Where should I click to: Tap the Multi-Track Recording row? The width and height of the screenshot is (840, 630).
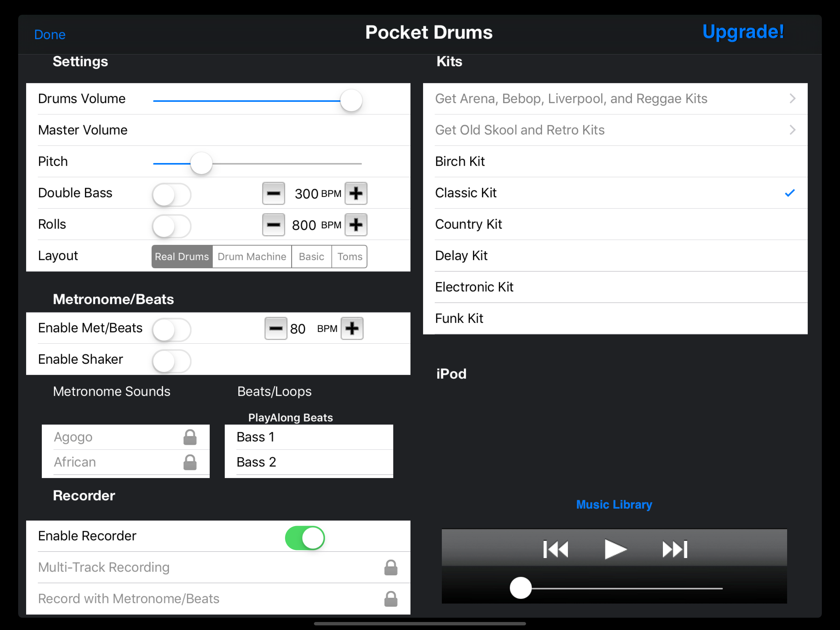coord(218,568)
